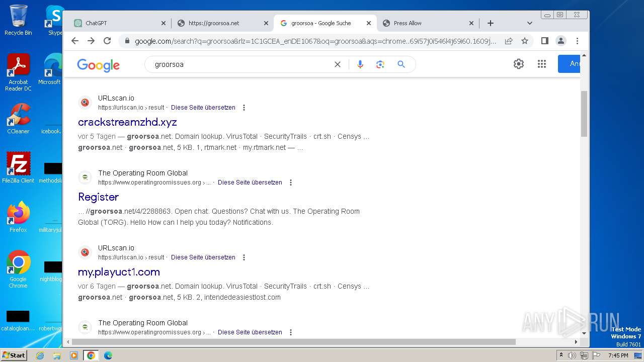Open the Recycle Bin desktop icon

click(x=18, y=20)
